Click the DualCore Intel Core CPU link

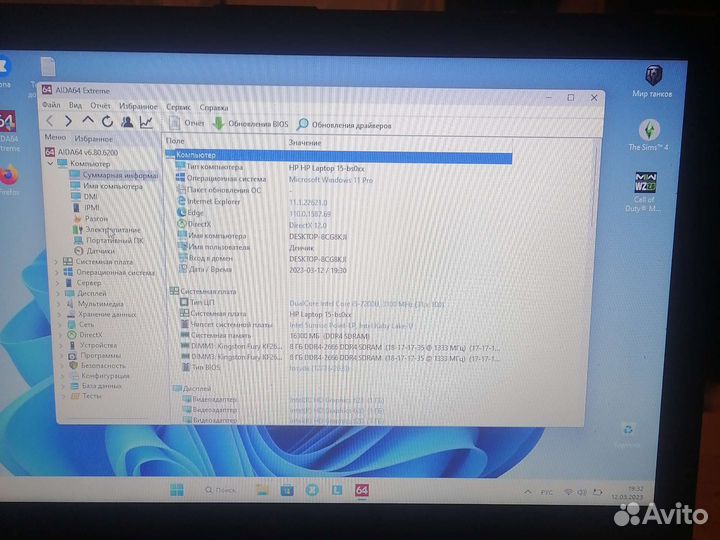[366, 304]
